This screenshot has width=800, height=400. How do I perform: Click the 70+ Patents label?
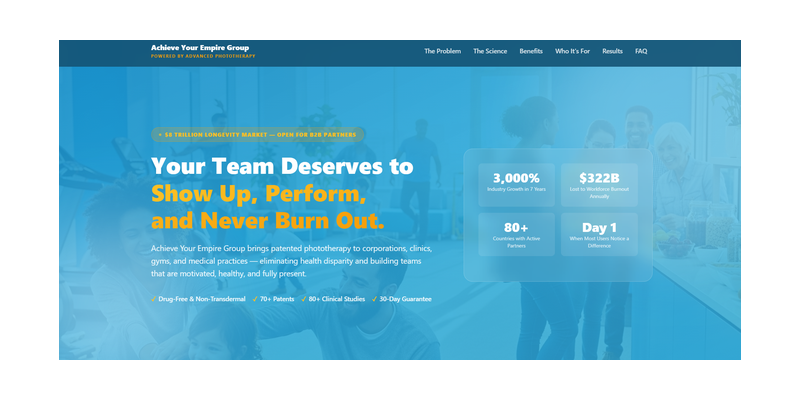point(277,299)
